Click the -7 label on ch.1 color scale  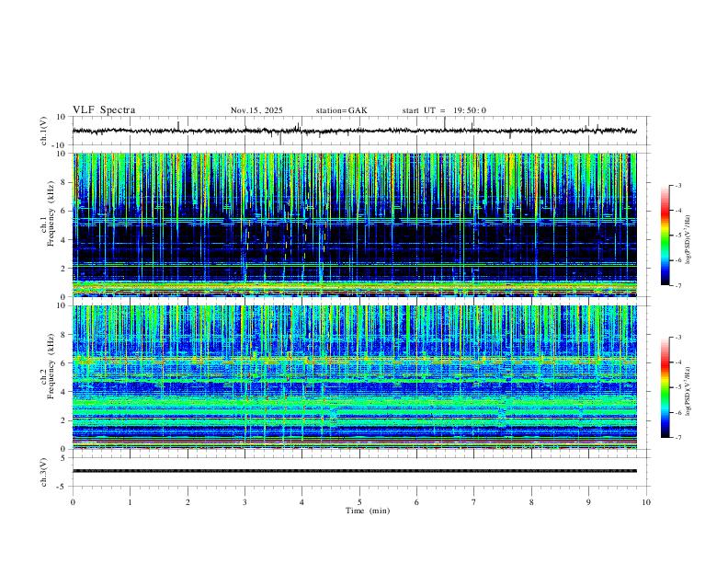[x=678, y=285]
